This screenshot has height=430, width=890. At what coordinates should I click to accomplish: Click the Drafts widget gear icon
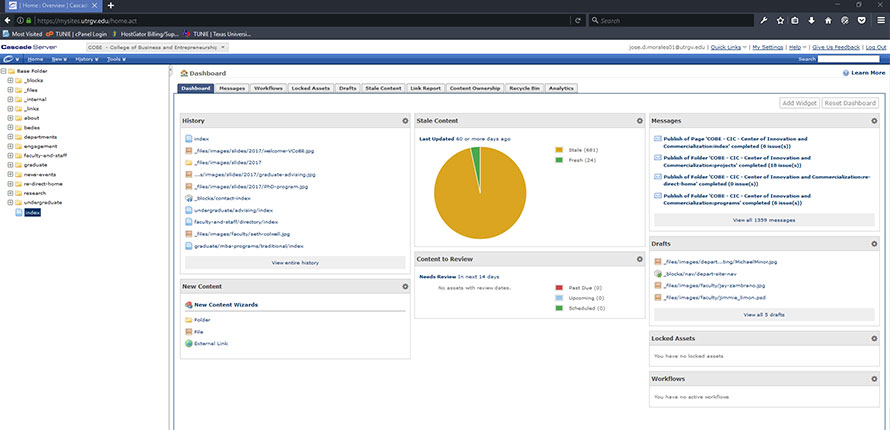click(x=874, y=244)
